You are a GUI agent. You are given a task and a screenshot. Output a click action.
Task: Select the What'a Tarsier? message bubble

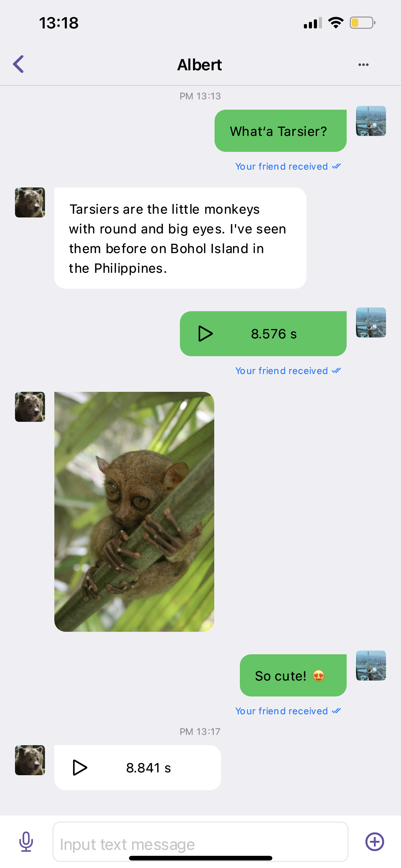(280, 131)
